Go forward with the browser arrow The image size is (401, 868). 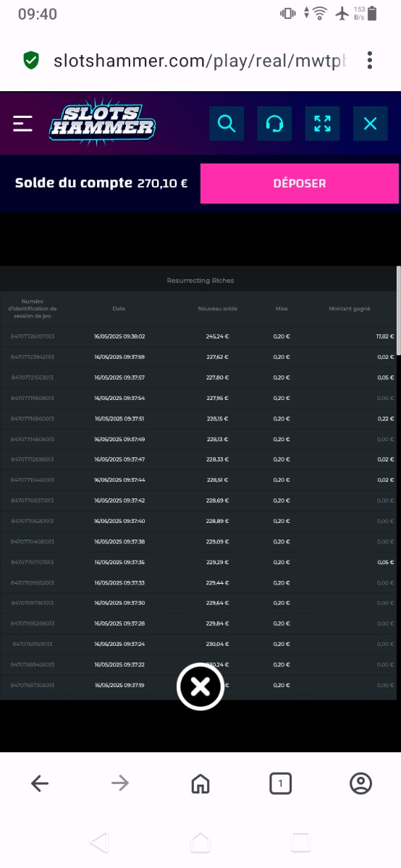click(x=120, y=783)
